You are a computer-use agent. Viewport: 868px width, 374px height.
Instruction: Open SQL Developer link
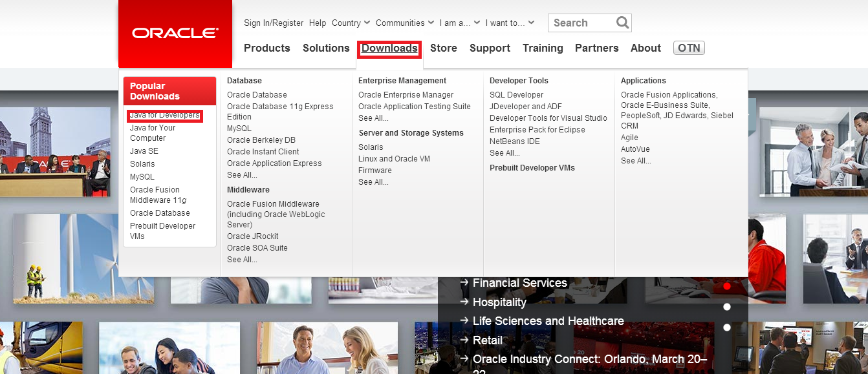pyautogui.click(x=516, y=95)
